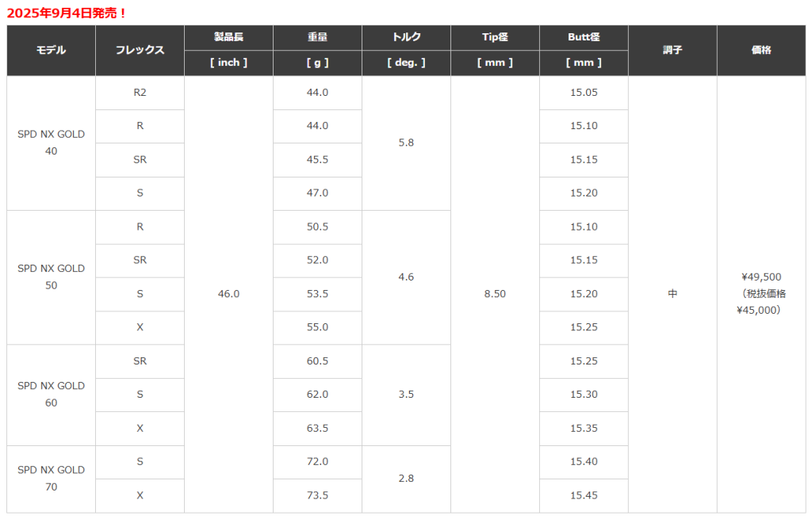This screenshot has width=812, height=519.
Task: Click the 2.8 torque value cell
Action: [x=406, y=478]
